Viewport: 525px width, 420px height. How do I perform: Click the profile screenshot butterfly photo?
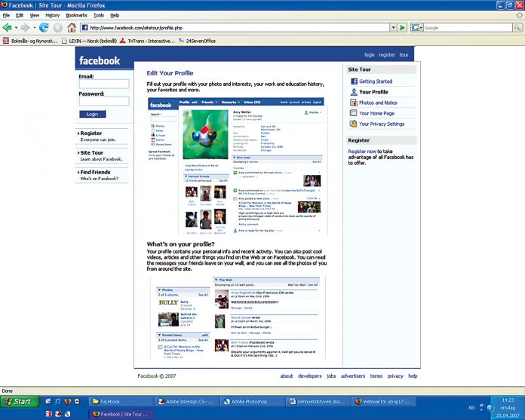(205, 134)
